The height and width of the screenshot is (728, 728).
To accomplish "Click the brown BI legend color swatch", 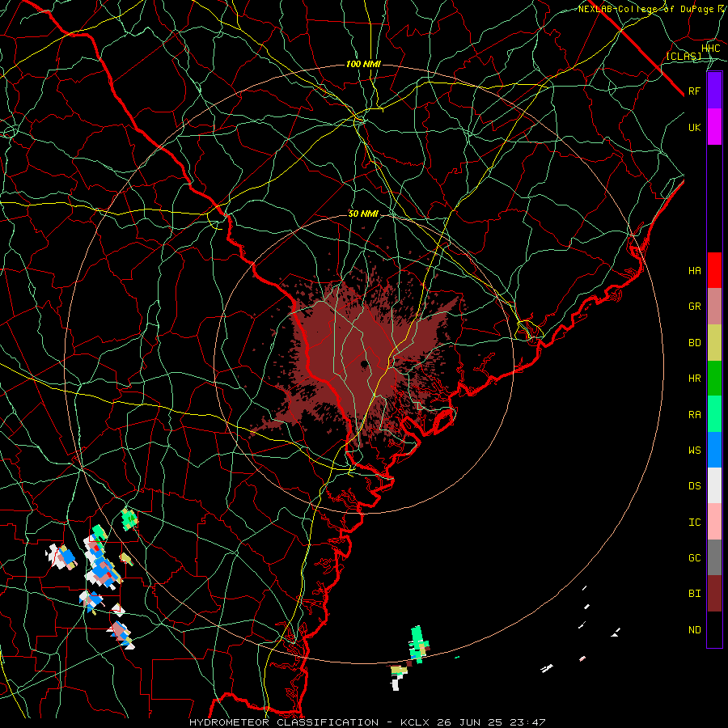I will click(714, 594).
